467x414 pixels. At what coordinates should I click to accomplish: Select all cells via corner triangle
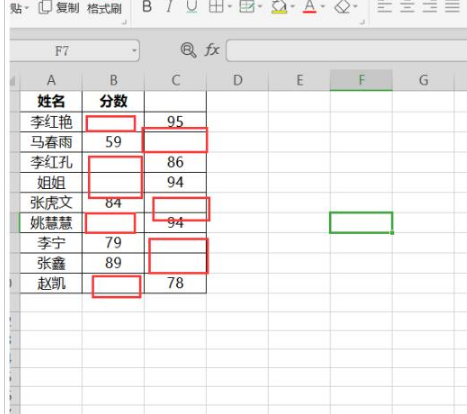pyautogui.click(x=14, y=80)
